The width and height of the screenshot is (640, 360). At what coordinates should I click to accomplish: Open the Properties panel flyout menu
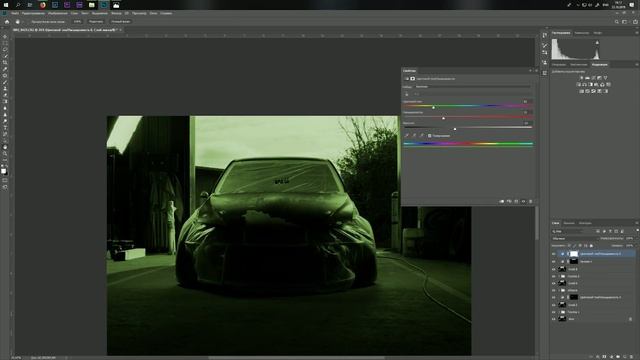point(536,71)
